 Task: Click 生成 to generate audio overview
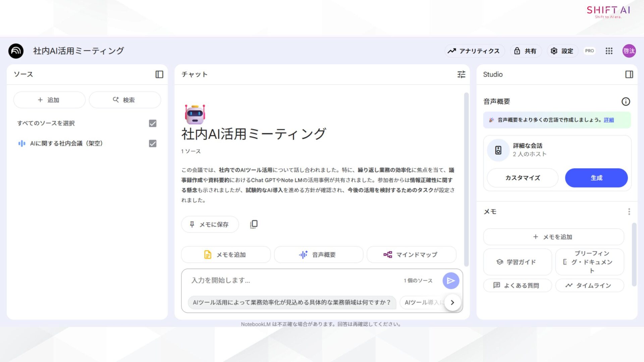coord(596,178)
